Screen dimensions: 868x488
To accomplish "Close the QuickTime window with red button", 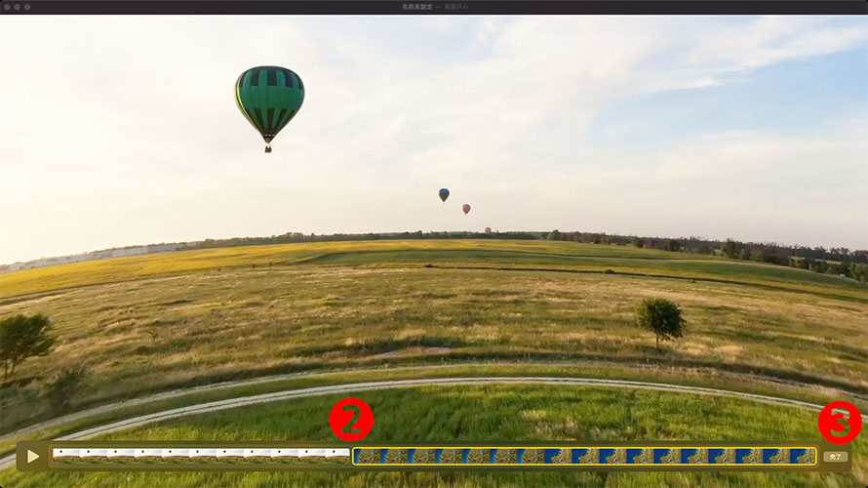I will [x=7, y=7].
